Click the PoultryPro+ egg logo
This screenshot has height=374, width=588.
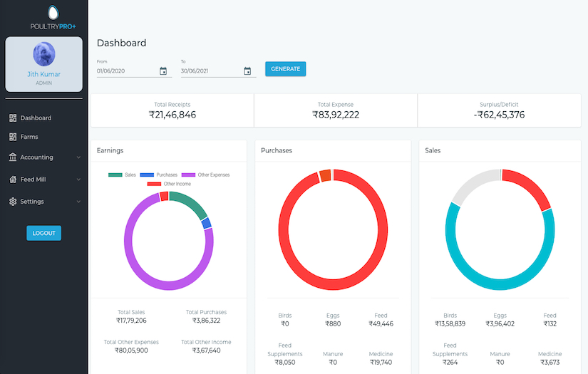coord(53,13)
